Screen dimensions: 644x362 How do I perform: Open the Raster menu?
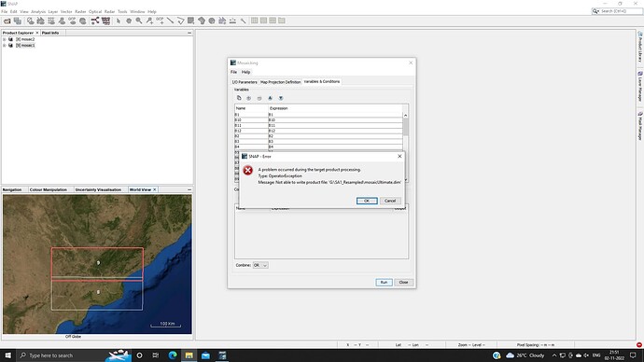(x=80, y=11)
